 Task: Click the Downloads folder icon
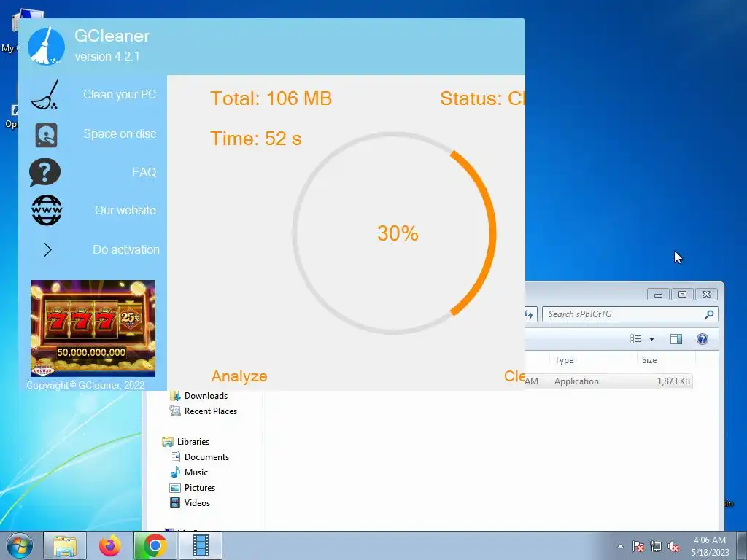coord(175,396)
